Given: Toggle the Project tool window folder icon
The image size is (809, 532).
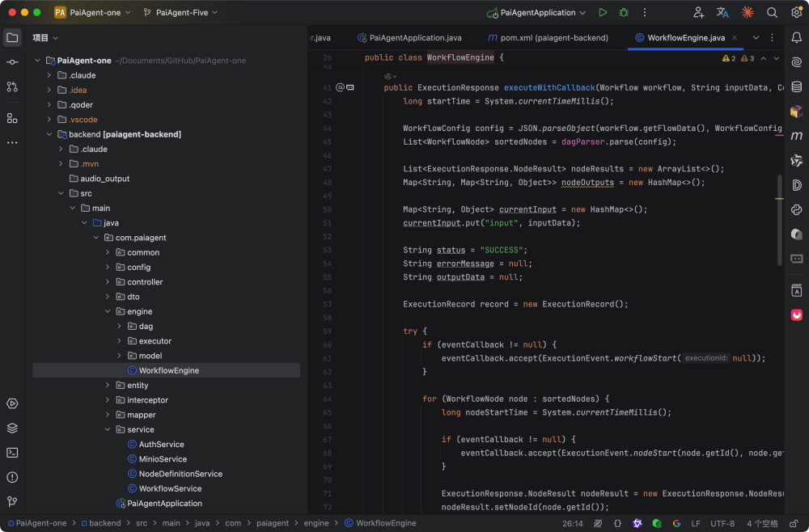Looking at the screenshot, I should click(x=12, y=37).
